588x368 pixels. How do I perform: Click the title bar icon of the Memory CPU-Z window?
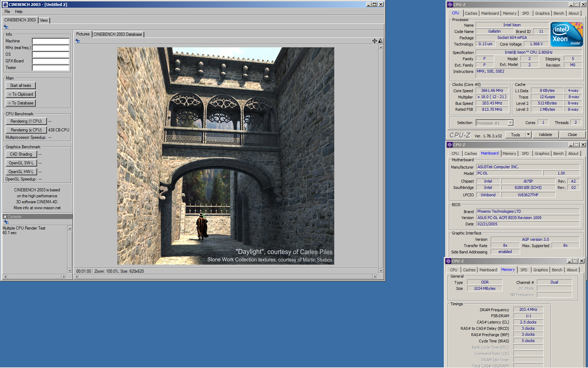448,261
